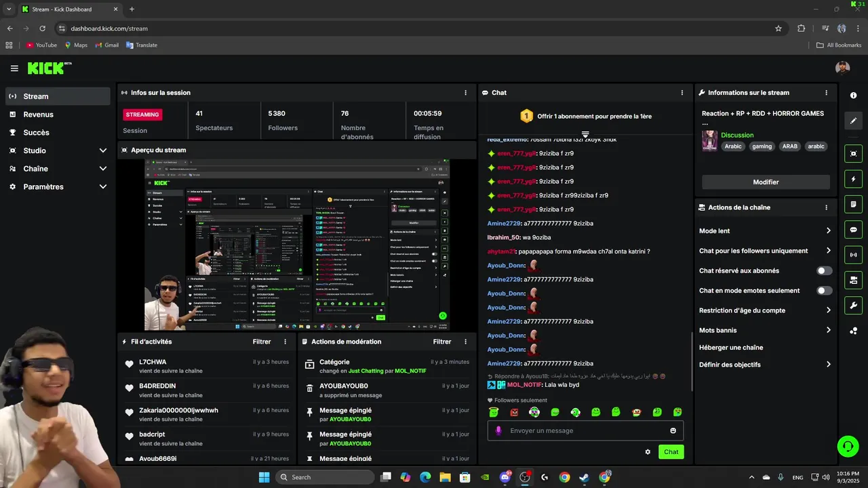This screenshot has width=868, height=488.
Task: Click the three-dots cluster icon in the right rail
Action: (853, 331)
